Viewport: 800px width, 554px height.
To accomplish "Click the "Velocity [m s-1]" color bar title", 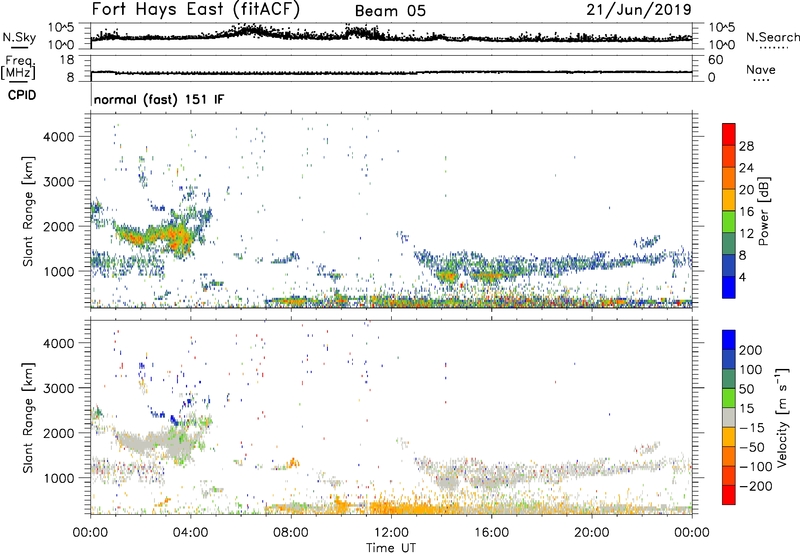I will click(781, 417).
